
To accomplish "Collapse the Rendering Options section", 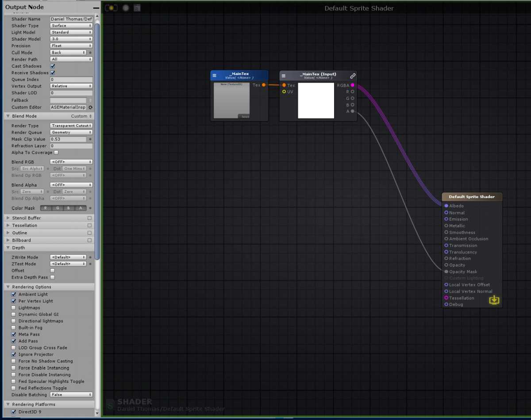I will (8, 287).
